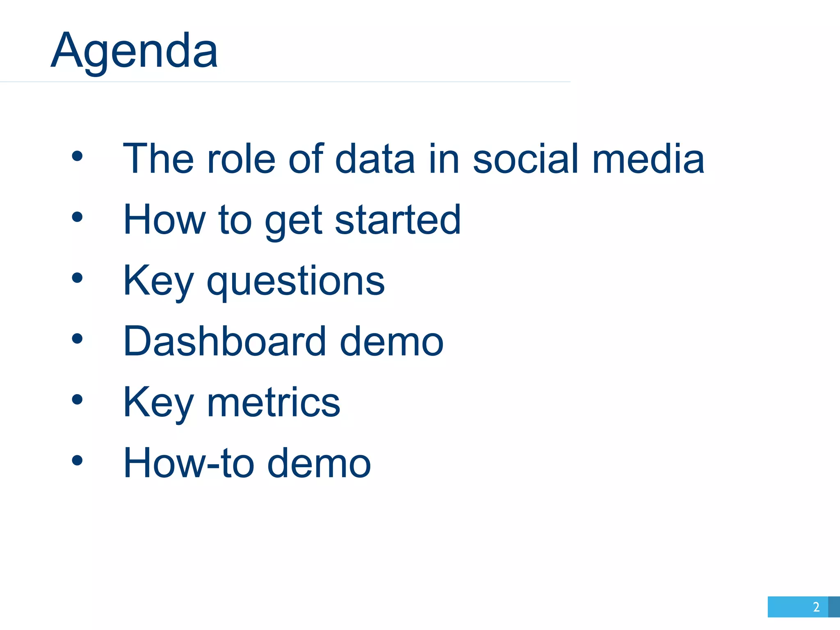Click the 'Key questions' agenda item

tap(254, 282)
